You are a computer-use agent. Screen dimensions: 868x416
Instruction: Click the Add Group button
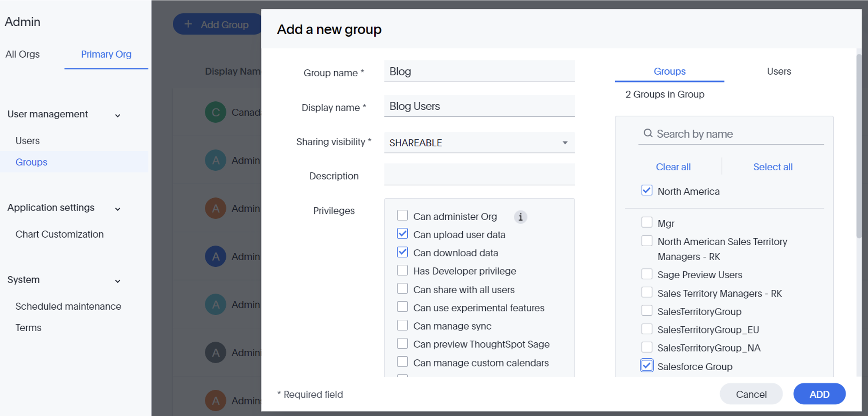tap(218, 24)
